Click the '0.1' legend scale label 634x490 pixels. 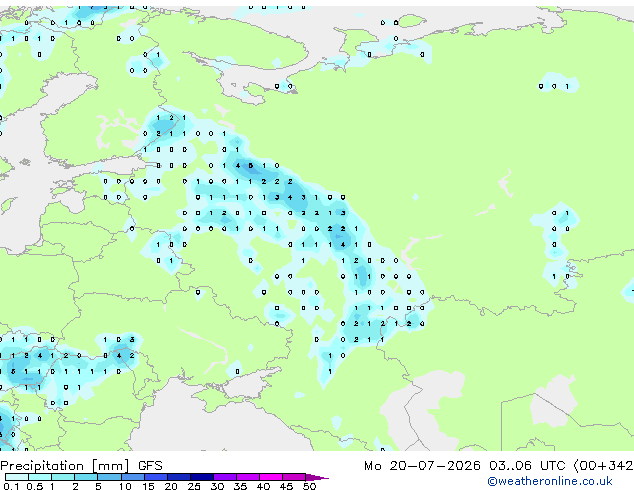11,486
